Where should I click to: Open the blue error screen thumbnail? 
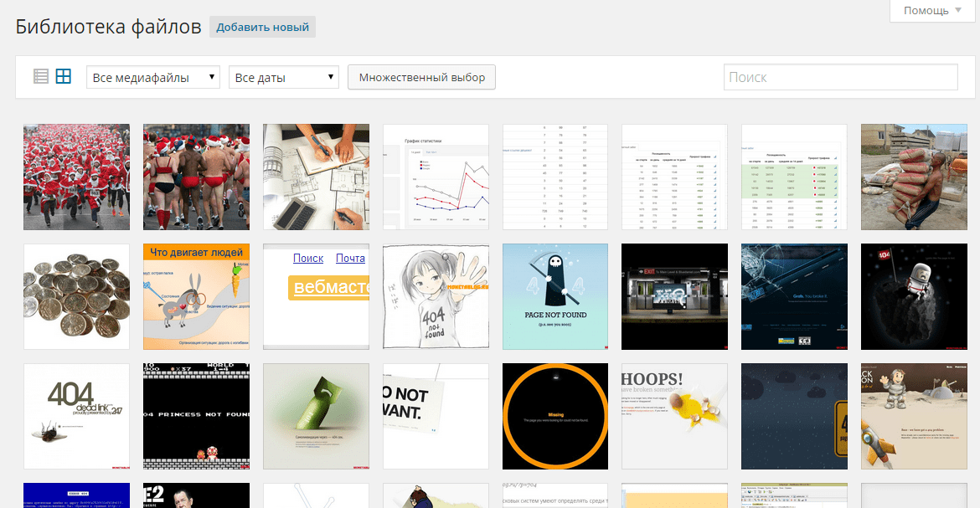(x=77, y=495)
